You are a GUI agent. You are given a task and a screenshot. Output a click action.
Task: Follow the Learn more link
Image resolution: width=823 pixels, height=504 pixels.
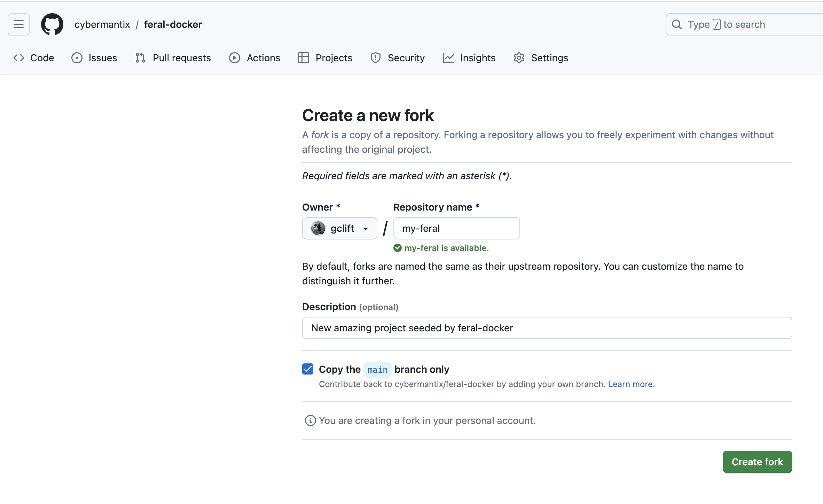coord(631,384)
